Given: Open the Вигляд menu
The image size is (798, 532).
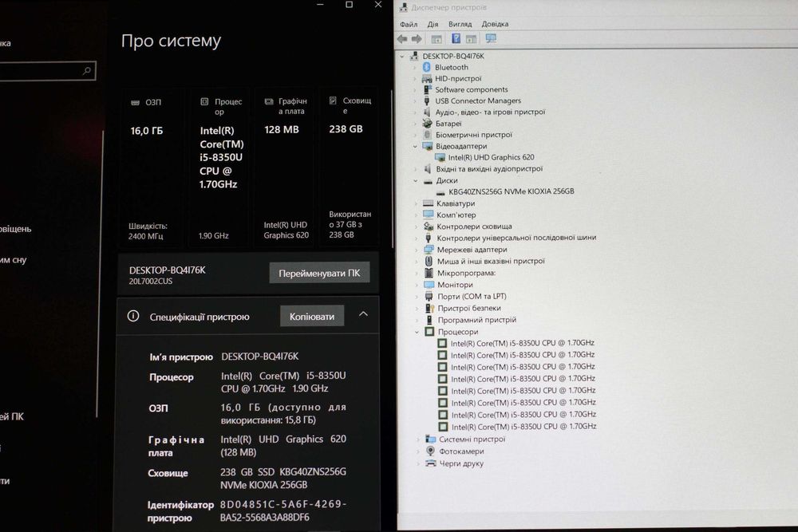Looking at the screenshot, I should click(x=460, y=24).
